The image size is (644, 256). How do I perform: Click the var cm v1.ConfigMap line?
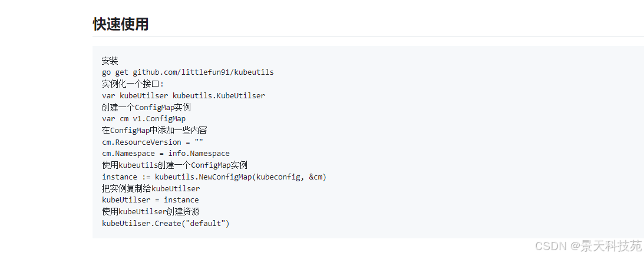[x=144, y=119]
